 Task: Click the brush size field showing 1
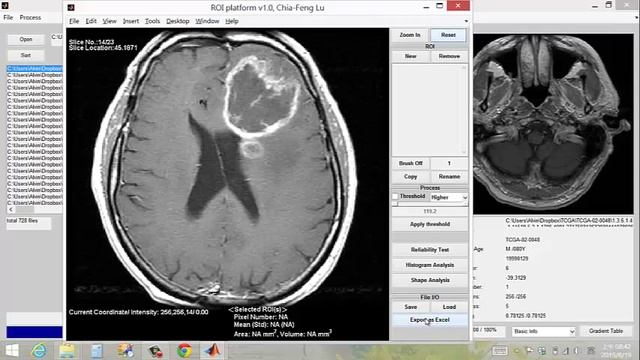(x=449, y=163)
